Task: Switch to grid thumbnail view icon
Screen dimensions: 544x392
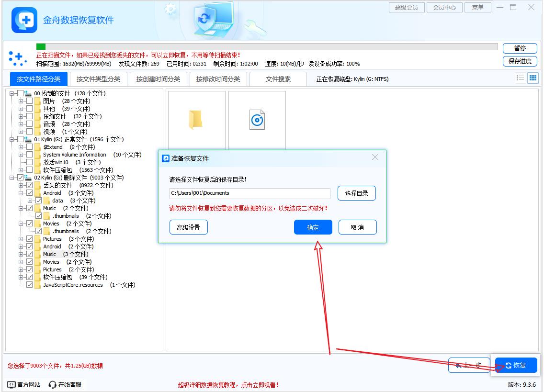Action: click(x=533, y=78)
